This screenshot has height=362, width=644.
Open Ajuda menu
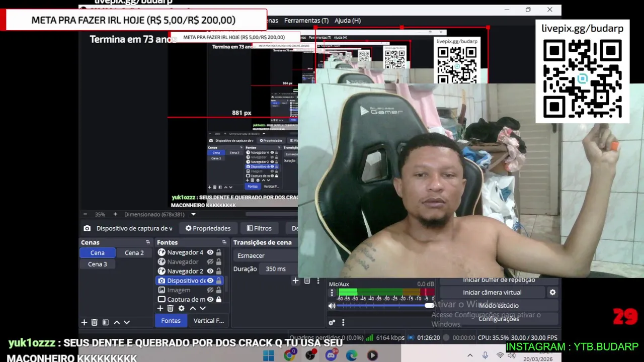[x=348, y=21]
